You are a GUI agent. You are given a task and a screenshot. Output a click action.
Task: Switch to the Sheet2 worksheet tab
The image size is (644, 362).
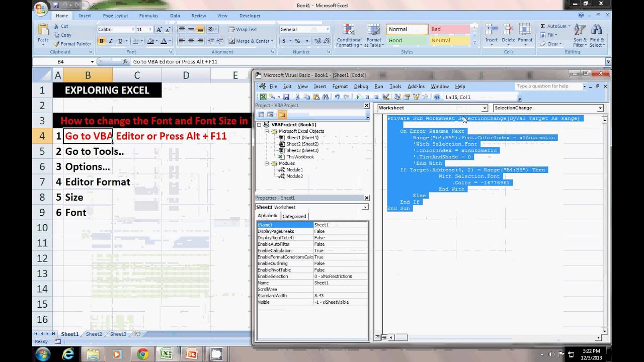point(94,334)
